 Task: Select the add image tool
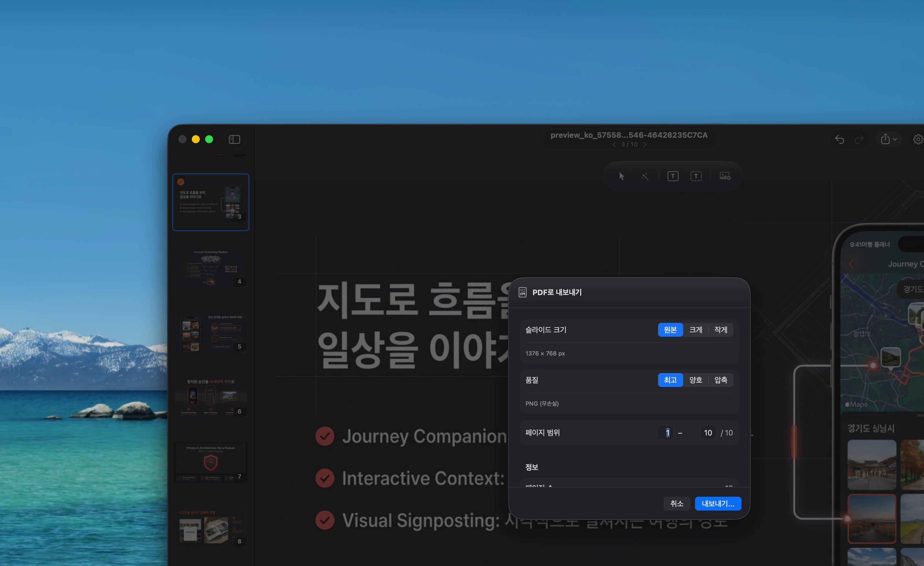[725, 176]
